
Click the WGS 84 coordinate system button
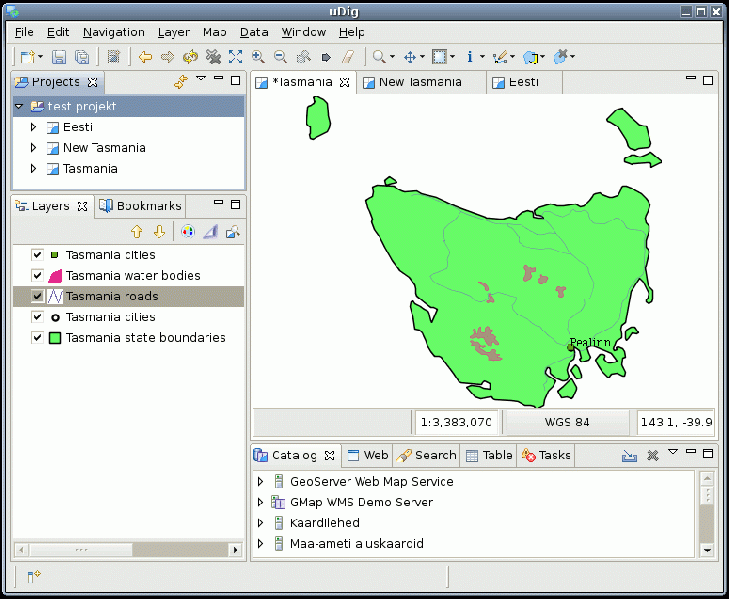566,422
